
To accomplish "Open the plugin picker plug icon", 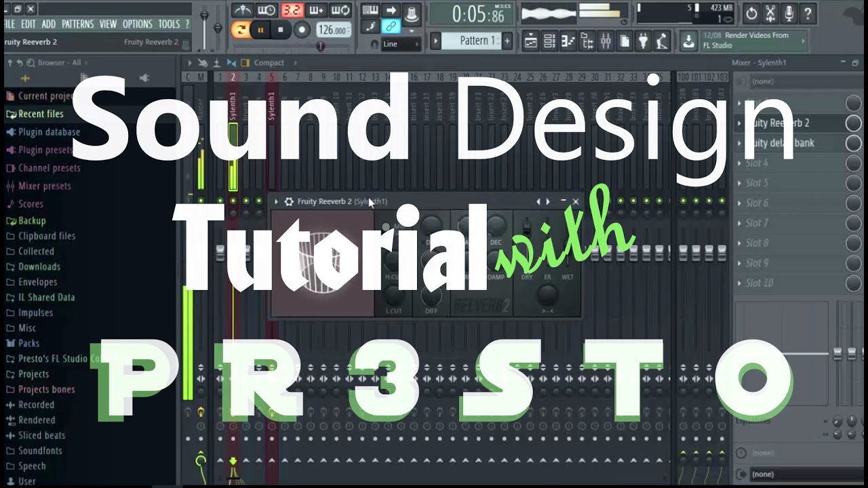I will point(643,41).
